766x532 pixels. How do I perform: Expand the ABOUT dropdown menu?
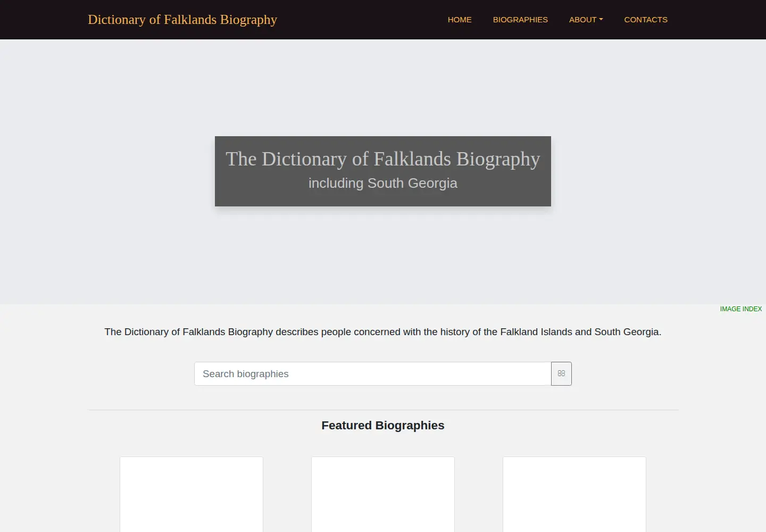[x=586, y=20]
